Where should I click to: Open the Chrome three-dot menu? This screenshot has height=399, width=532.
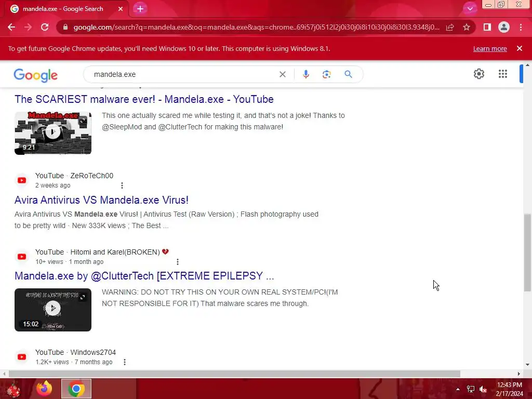point(521,27)
